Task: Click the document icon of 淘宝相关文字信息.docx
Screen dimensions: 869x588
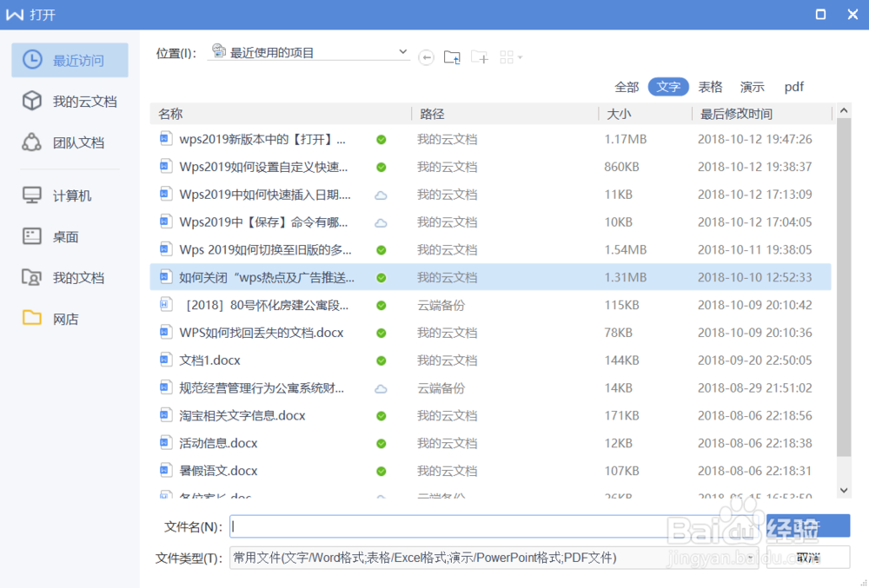Action: pos(165,414)
